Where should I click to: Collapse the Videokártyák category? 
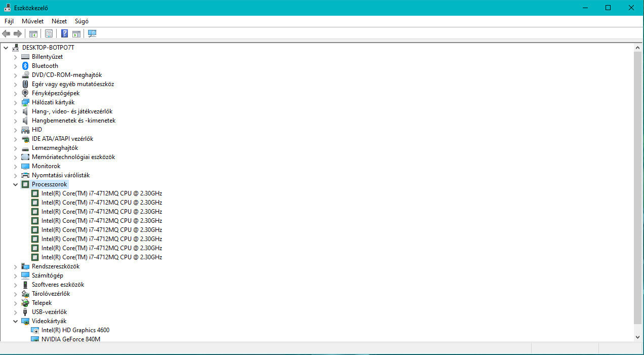pos(16,321)
